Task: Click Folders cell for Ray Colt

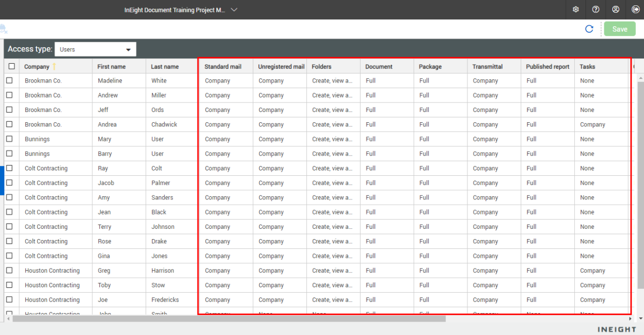Action: pos(332,168)
